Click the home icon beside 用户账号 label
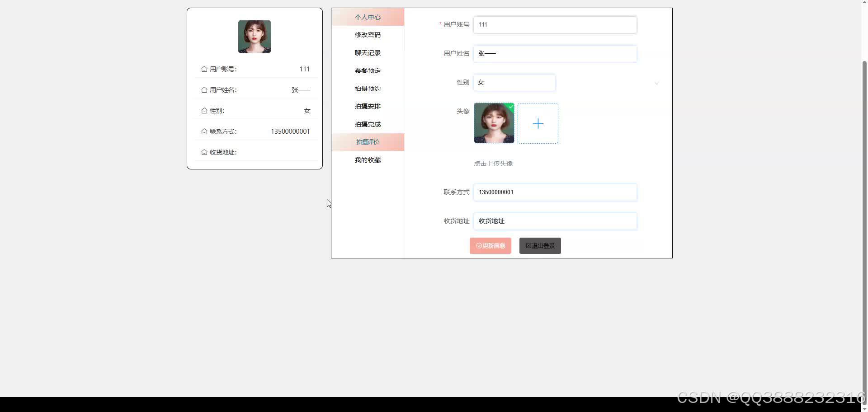Image resolution: width=868 pixels, height=412 pixels. pyautogui.click(x=204, y=69)
